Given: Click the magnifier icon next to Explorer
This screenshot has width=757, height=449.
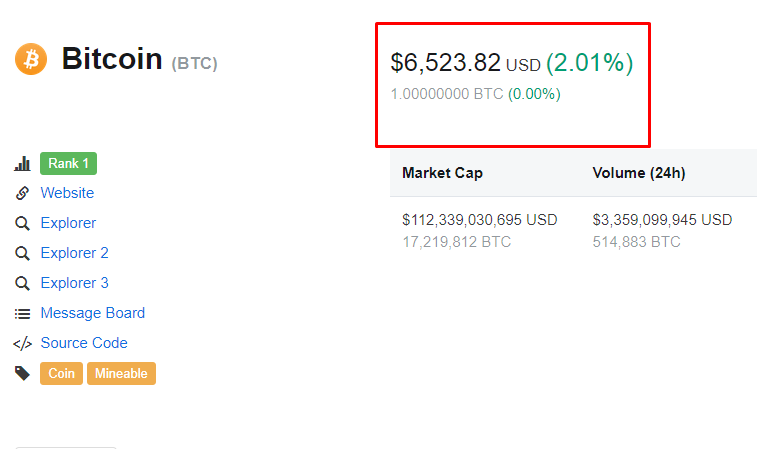Looking at the screenshot, I should [x=22, y=223].
